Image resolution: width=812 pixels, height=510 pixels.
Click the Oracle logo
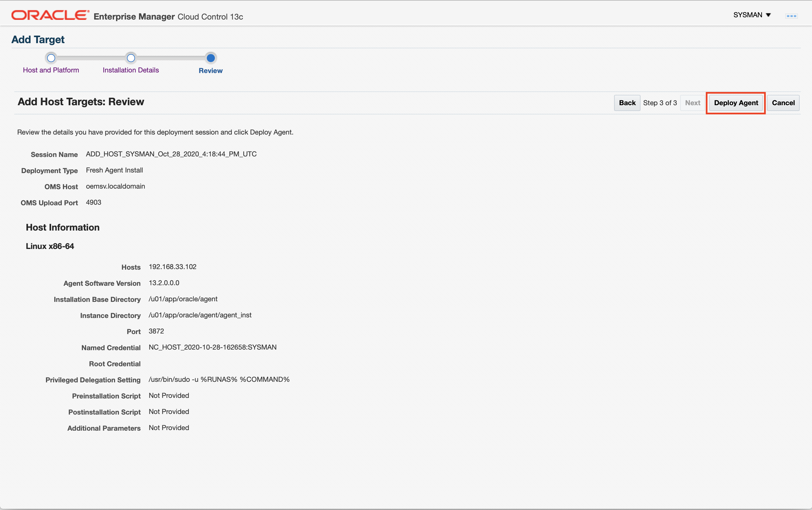tap(50, 15)
